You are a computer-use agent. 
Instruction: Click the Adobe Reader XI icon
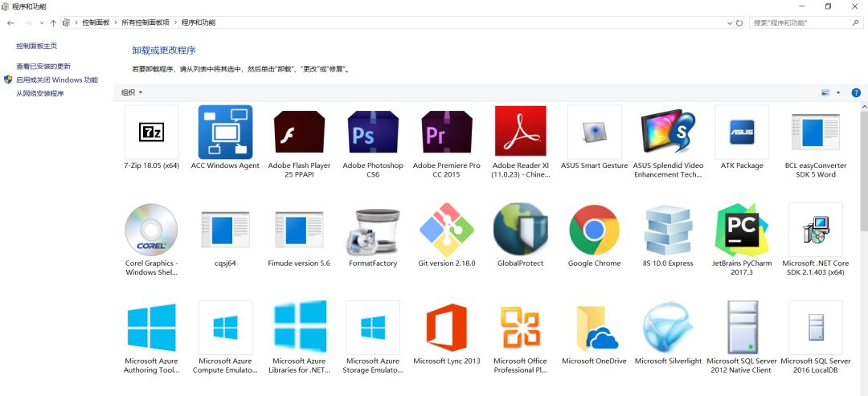point(520,133)
